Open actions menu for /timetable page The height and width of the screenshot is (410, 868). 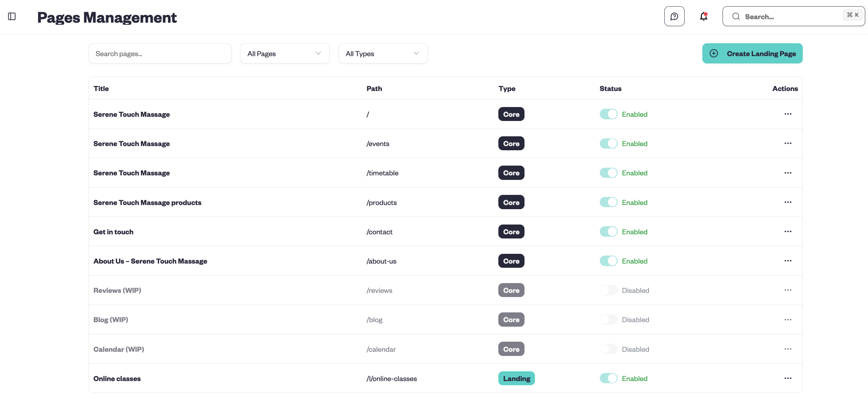(x=788, y=173)
